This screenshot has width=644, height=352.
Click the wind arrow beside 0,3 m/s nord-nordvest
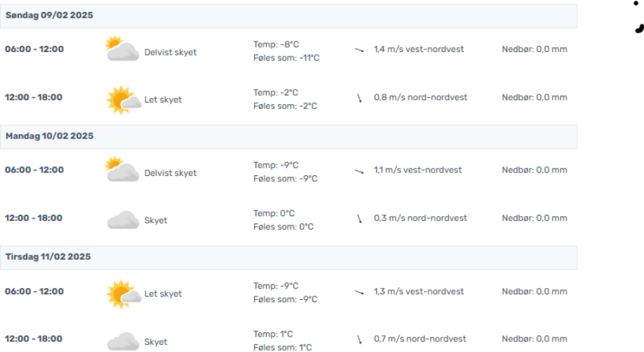point(360,218)
